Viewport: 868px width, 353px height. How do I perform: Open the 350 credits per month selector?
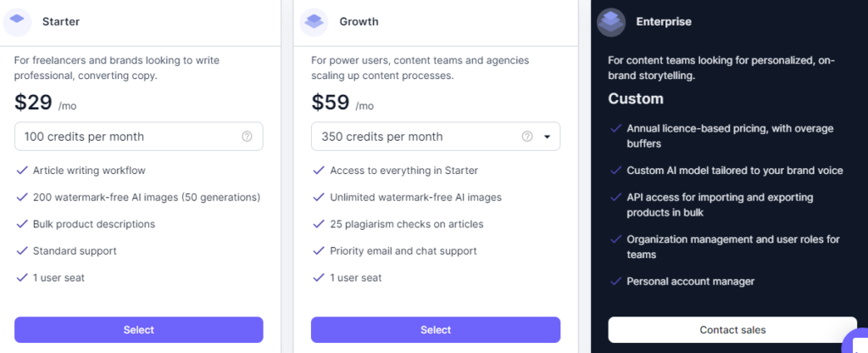(x=436, y=137)
